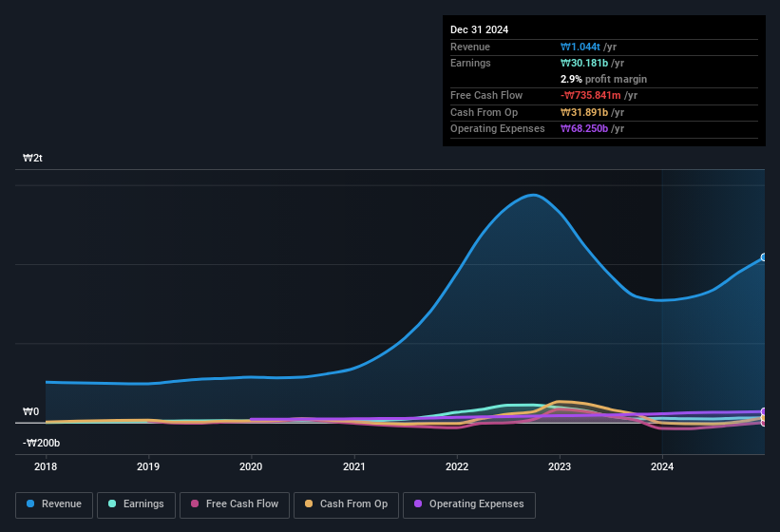Image resolution: width=780 pixels, height=532 pixels.
Task: Click the 2.9% profit margin text
Action: tap(603, 79)
